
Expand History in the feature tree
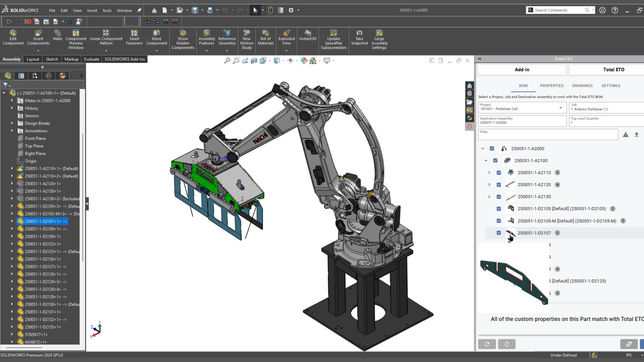click(12, 108)
